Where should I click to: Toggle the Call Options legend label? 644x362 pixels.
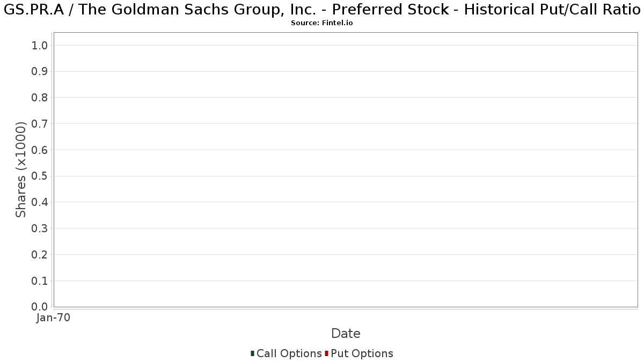(289, 353)
